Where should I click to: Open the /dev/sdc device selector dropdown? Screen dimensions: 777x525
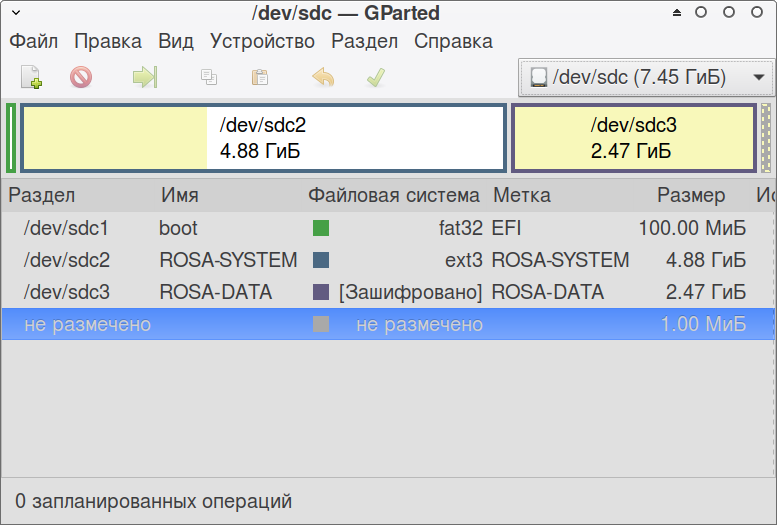click(x=646, y=77)
